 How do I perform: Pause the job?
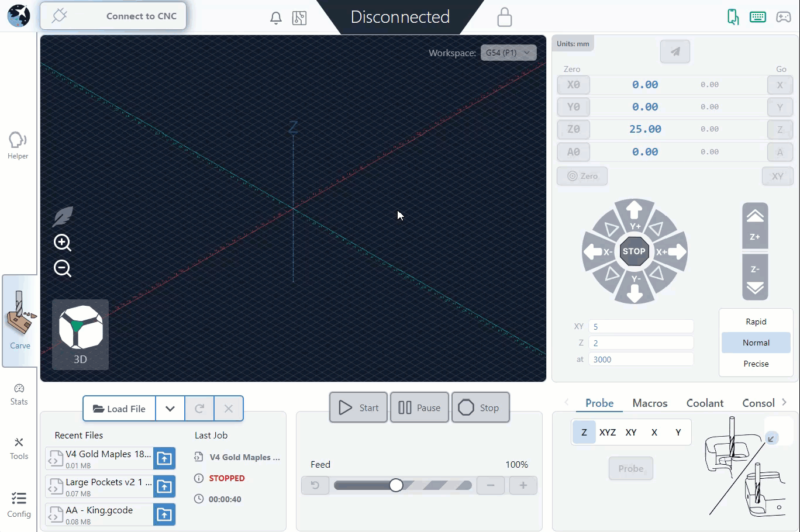[x=419, y=407]
